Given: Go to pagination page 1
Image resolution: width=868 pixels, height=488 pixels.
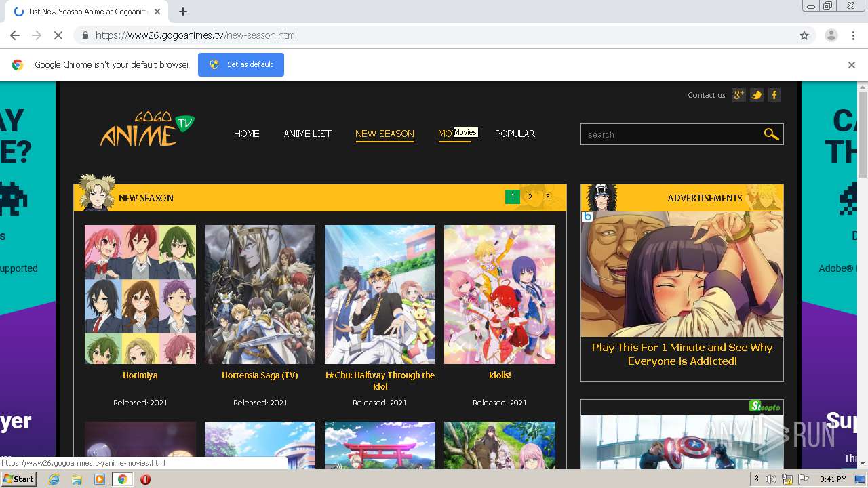Looking at the screenshot, I should point(512,197).
